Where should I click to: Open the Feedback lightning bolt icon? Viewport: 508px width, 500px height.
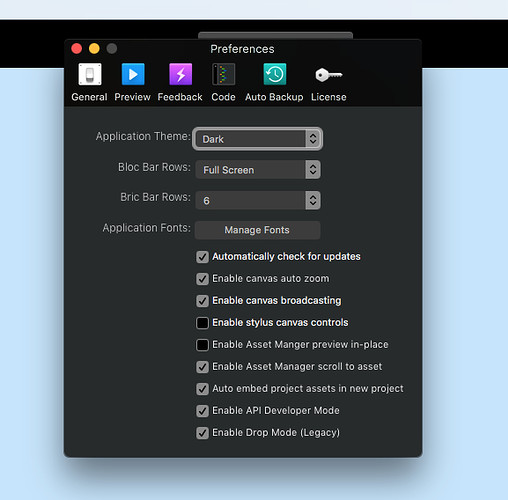pyautogui.click(x=180, y=74)
